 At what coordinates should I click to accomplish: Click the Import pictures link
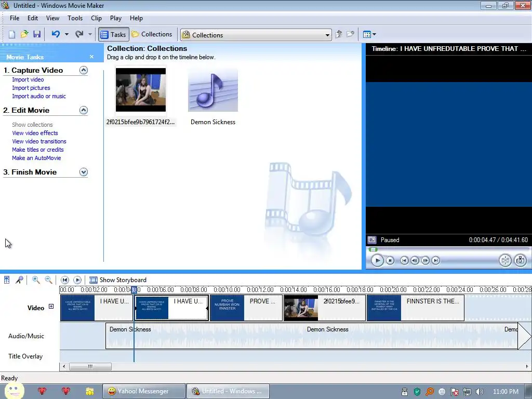[31, 88]
